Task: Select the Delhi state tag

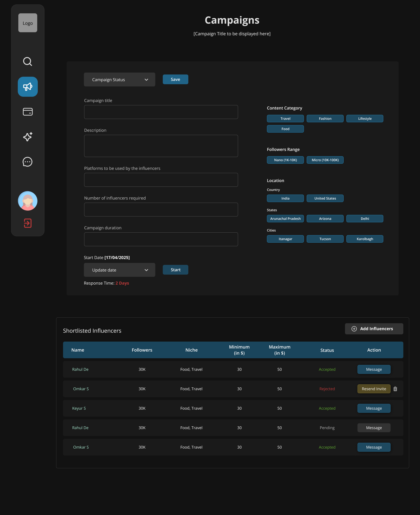Action: [365, 218]
